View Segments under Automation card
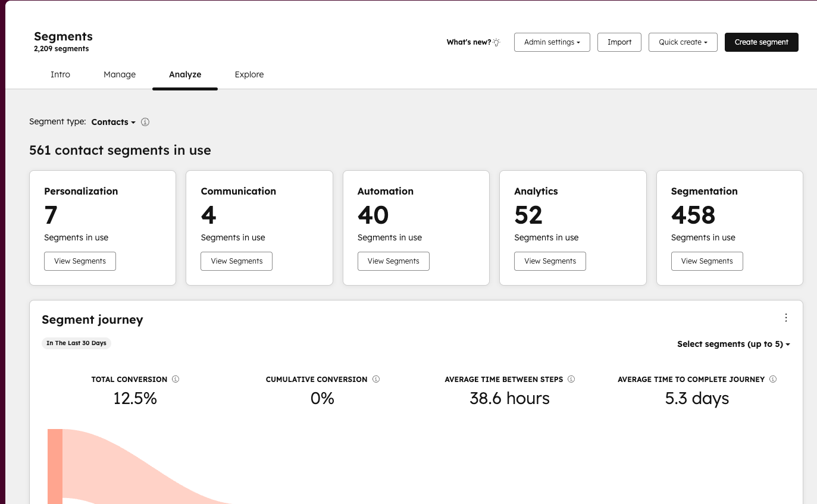 coord(393,261)
